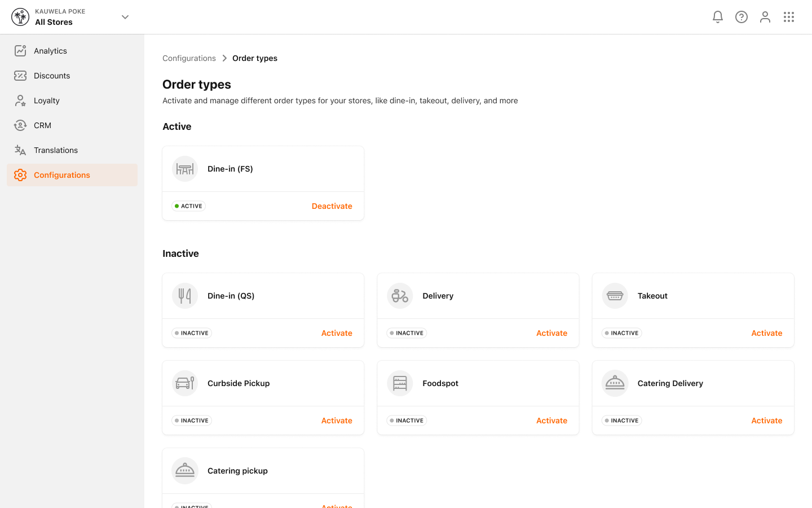Select the Delivery bike icon
This screenshot has height=508, width=812.
click(x=400, y=295)
